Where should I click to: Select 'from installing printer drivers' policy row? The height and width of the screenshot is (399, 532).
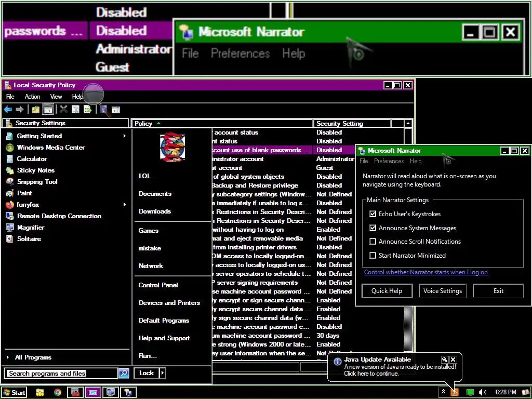click(255, 247)
